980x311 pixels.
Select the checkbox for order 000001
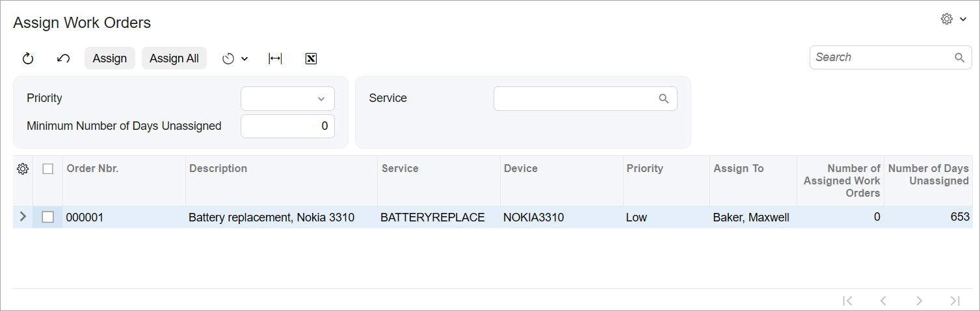coord(47,218)
